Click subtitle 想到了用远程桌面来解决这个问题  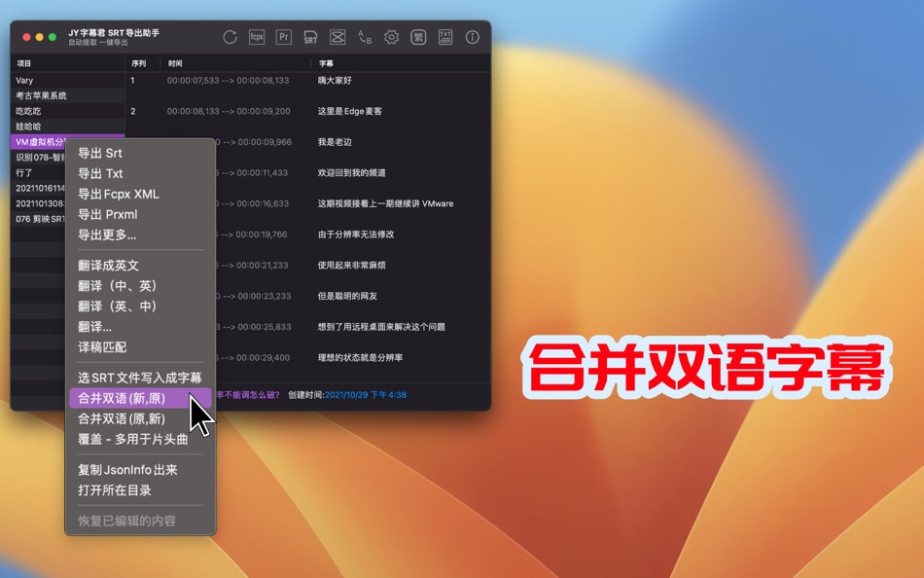381,327
